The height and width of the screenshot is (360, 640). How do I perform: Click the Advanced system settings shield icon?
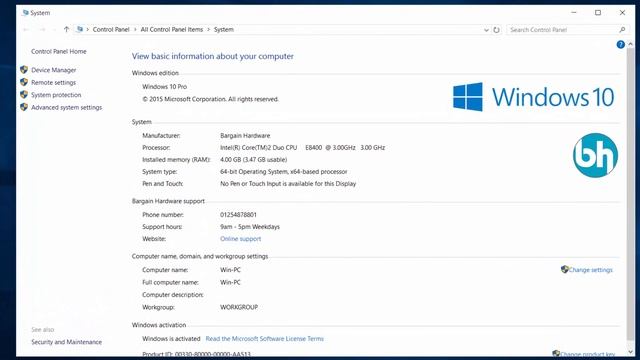[x=24, y=107]
